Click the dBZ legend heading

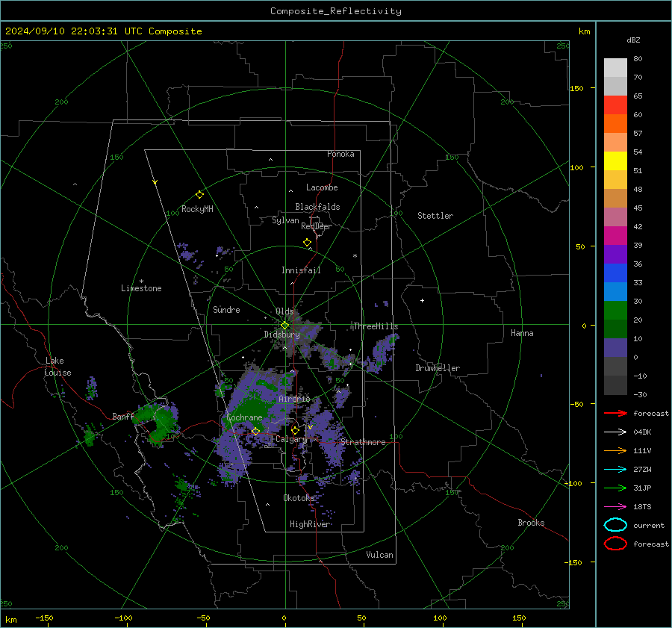tap(633, 40)
